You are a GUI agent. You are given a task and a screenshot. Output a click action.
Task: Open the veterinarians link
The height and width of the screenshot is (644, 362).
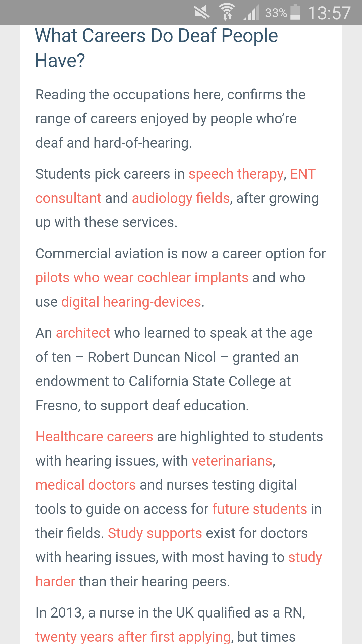click(232, 461)
